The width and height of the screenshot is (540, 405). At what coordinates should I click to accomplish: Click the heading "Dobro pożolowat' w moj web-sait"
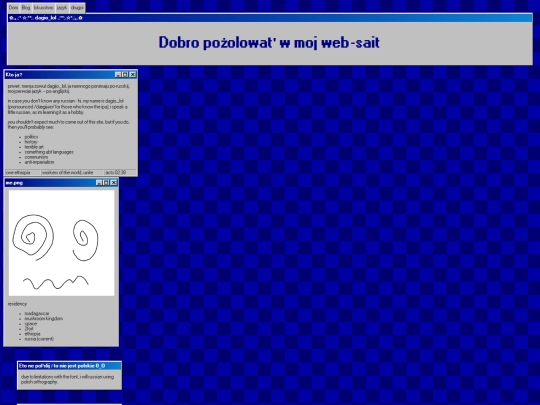click(269, 43)
